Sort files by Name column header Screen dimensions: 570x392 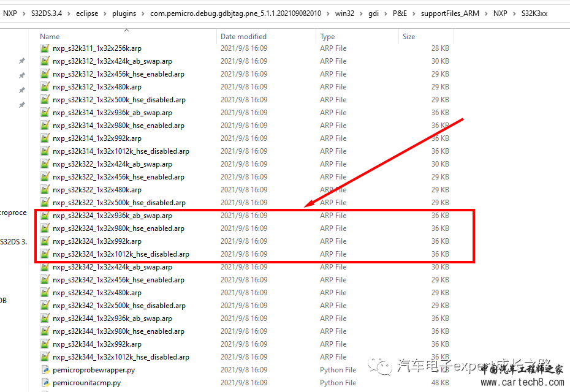(50, 37)
